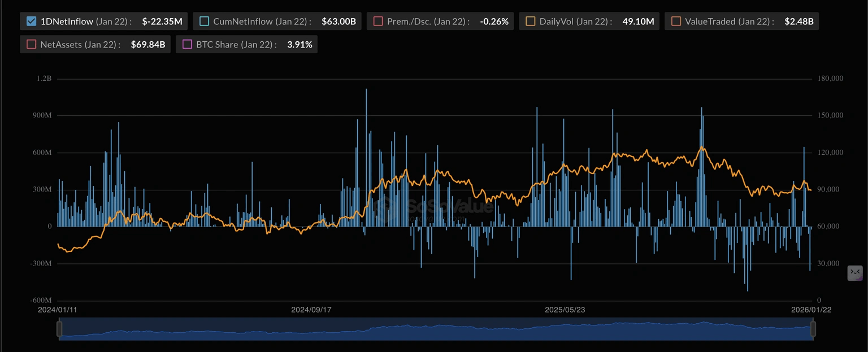The image size is (868, 352).
Task: Uncheck the 1DNetInflow series checkbox
Action: [31, 21]
